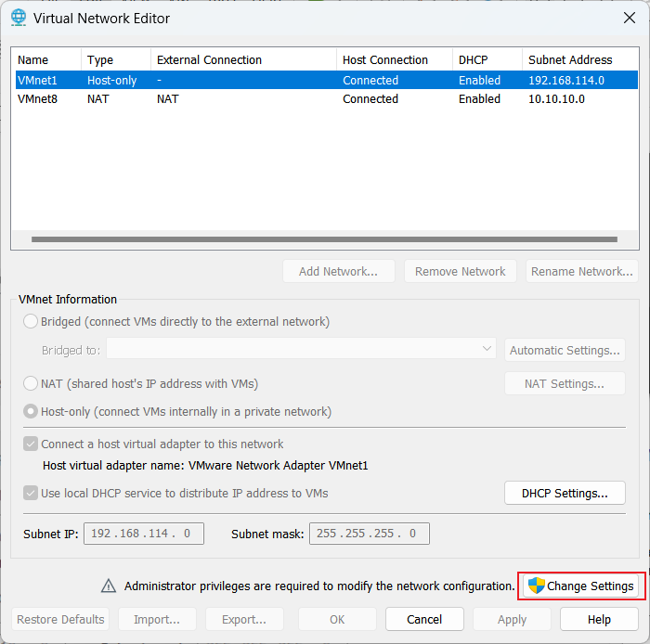Click the Subnet IP input field
The height and width of the screenshot is (644, 650).
pyautogui.click(x=144, y=534)
